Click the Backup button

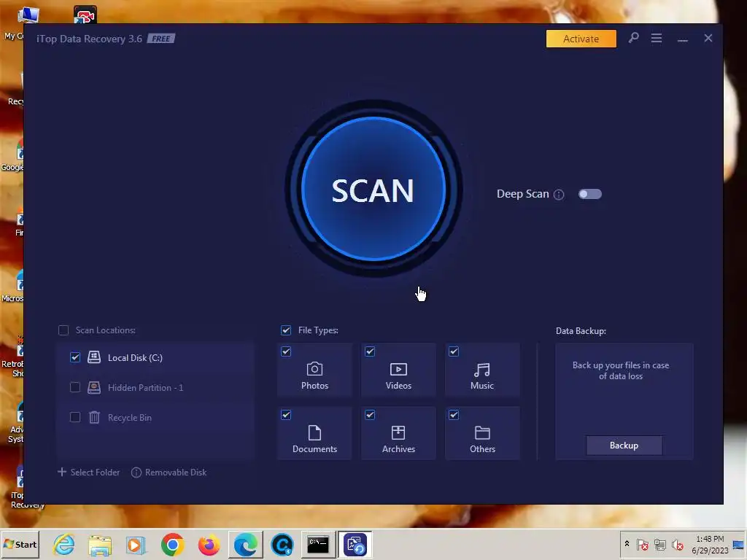pyautogui.click(x=624, y=446)
